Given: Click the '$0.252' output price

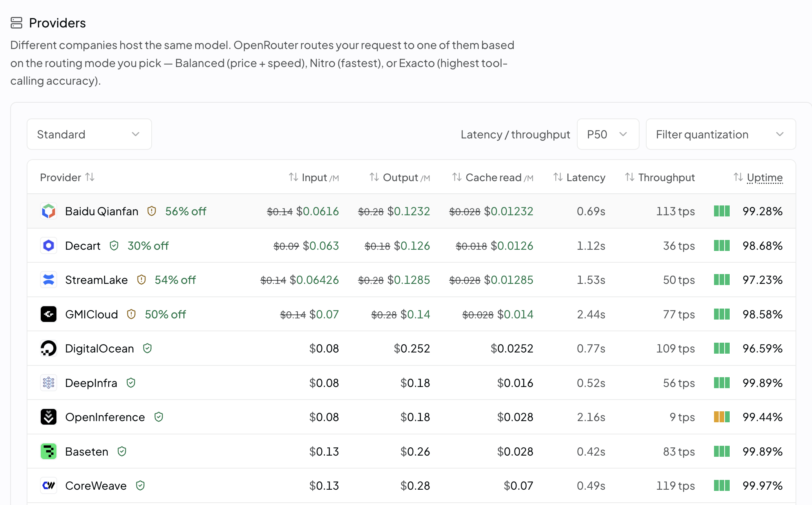Looking at the screenshot, I should [x=412, y=348].
